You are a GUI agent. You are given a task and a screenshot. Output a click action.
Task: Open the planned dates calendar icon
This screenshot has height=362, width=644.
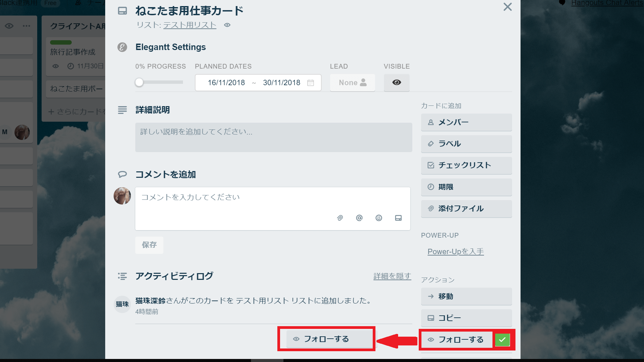(x=310, y=83)
